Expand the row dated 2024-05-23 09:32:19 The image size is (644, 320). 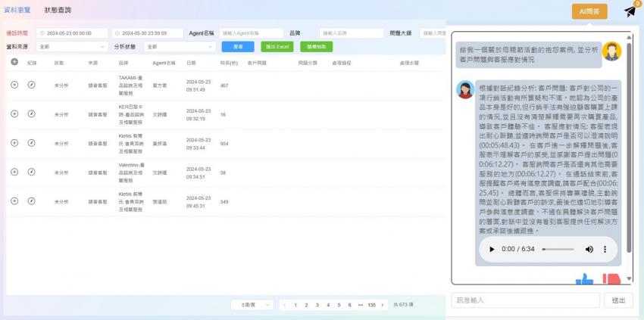14,114
